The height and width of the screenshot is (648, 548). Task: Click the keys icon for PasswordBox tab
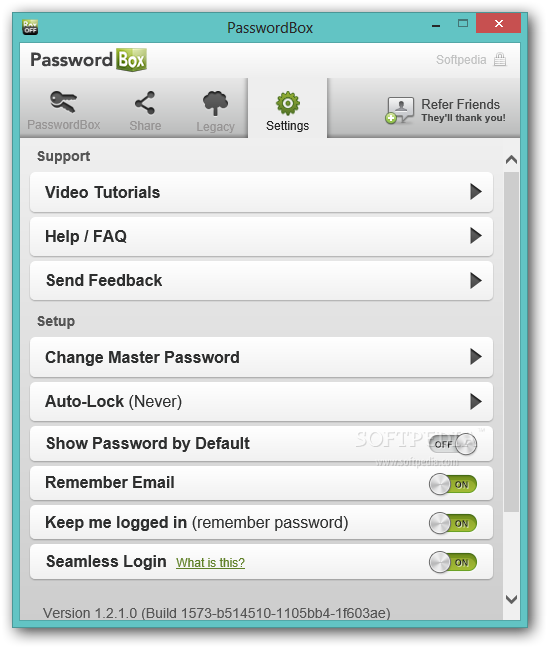coord(63,102)
